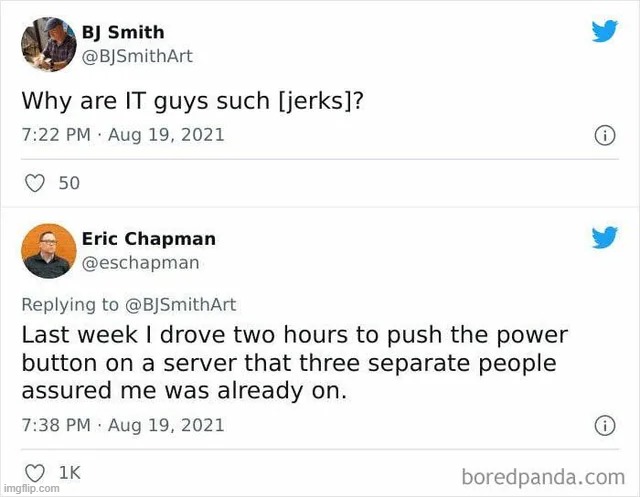Click the boredpanda.com watermark
Image resolution: width=640 pixels, height=497 pixels.
(543, 477)
